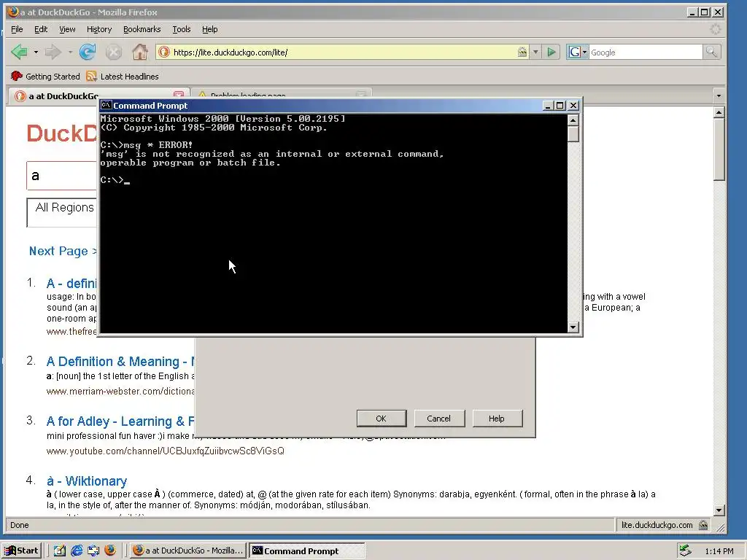747x560 pixels.
Task: Open the Bookmarks menu
Action: click(142, 29)
